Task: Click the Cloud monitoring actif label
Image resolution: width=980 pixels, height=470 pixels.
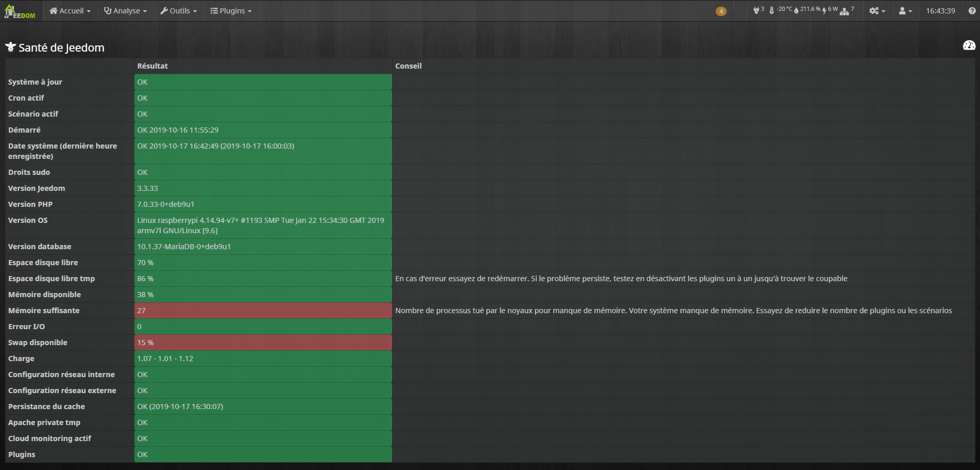Action: 50,439
